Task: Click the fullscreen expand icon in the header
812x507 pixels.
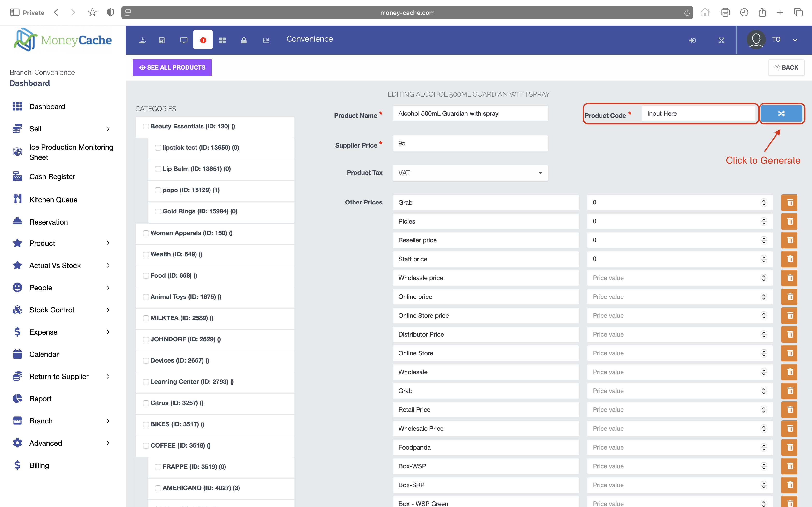Action: [x=721, y=40]
